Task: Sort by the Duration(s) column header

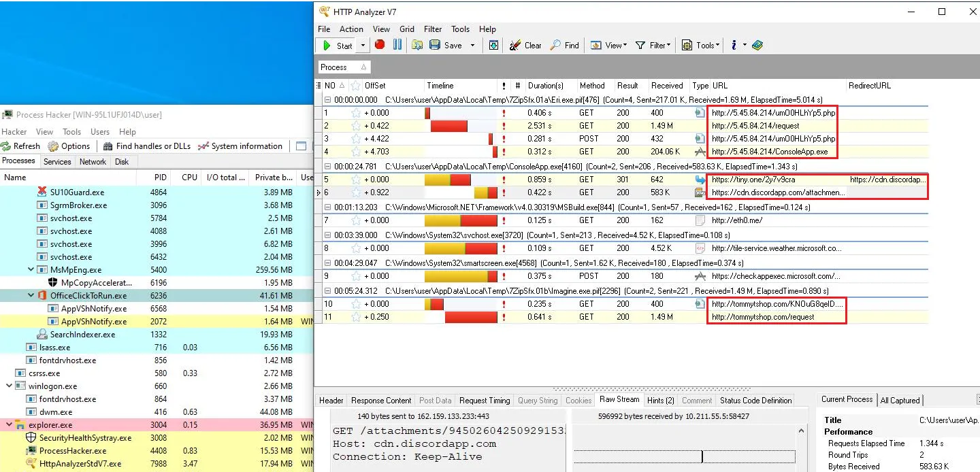Action: click(x=545, y=86)
